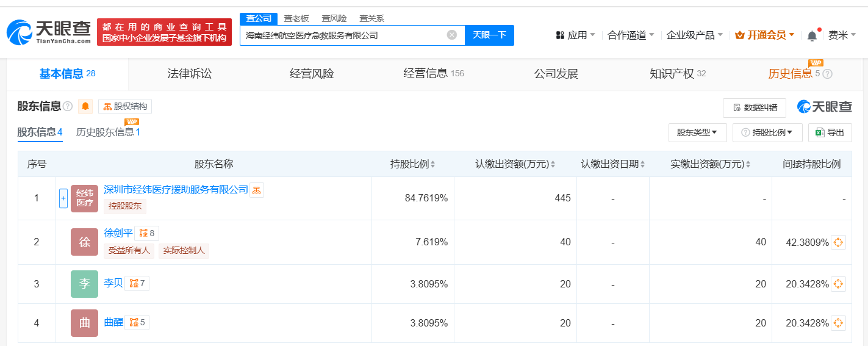Open the 持股比例 dropdown filter

pyautogui.click(x=767, y=132)
